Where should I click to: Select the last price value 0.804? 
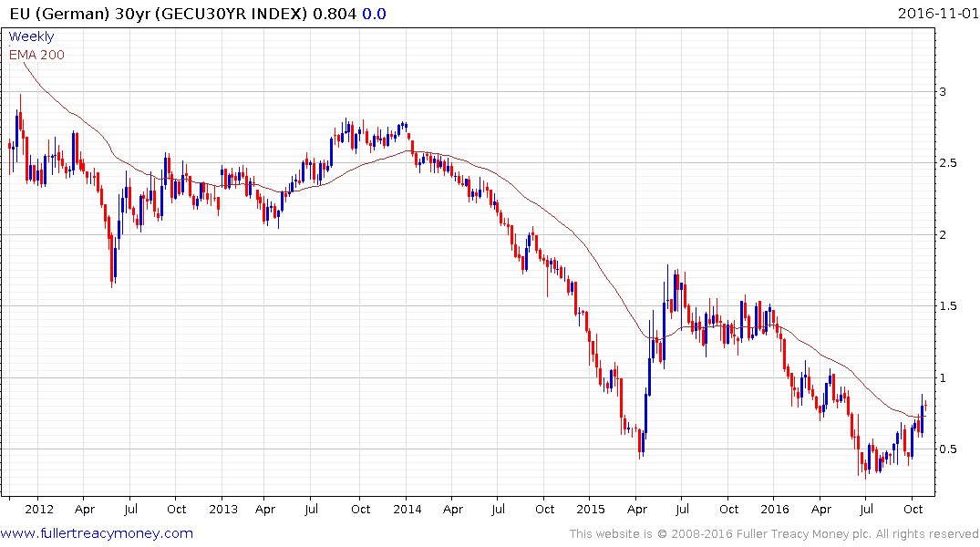click(x=335, y=14)
